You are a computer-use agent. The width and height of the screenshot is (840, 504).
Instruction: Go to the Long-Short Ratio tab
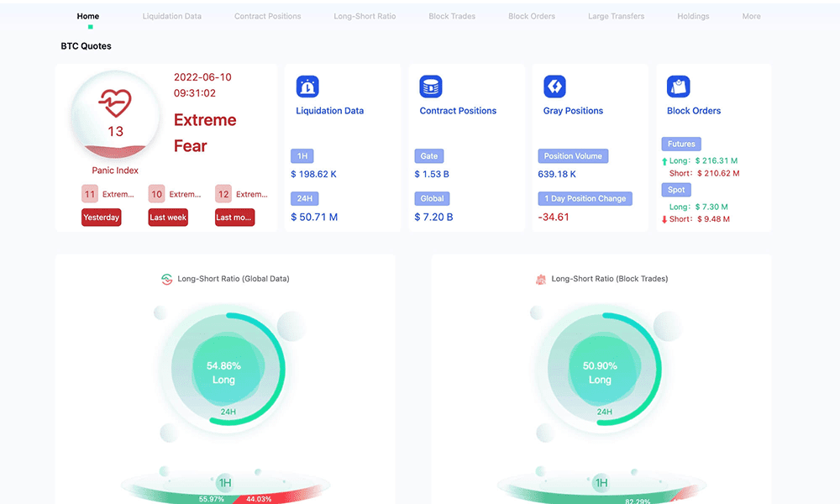coord(365,16)
